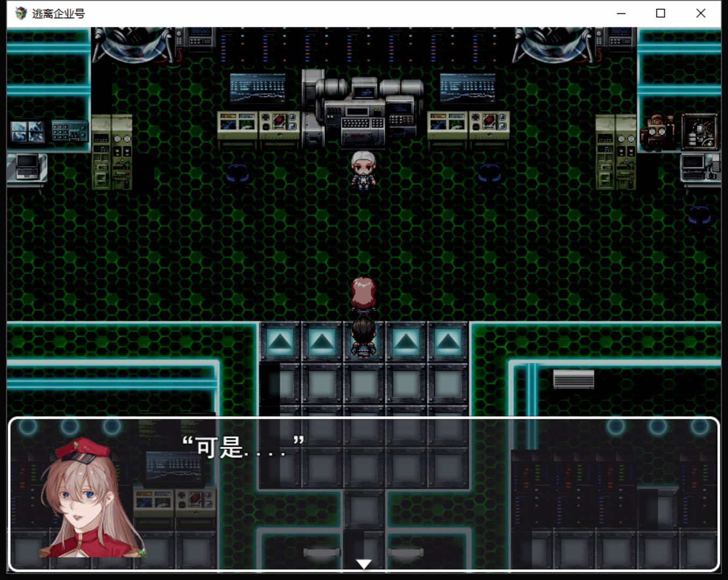The width and height of the screenshot is (728, 580).
Task: Click the dialogue continue arrow at bottom
Action: coord(364,564)
